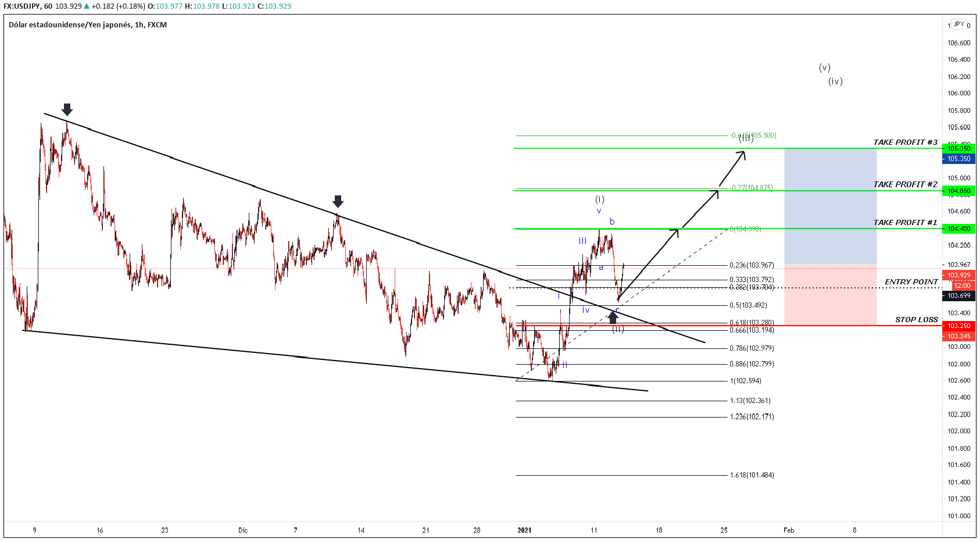Click the 1.618(101.484) Fibonacci level label
This screenshot has height=542, width=980.
[752, 475]
